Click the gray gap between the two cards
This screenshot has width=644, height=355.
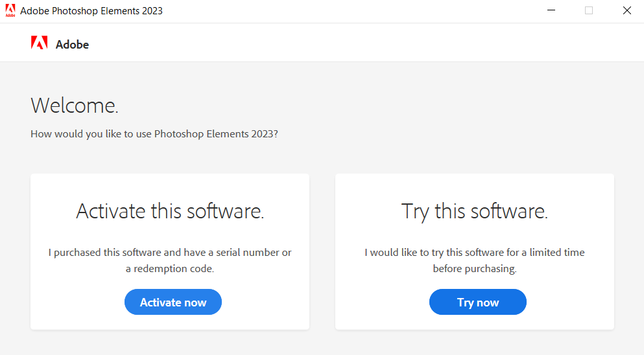click(322, 251)
